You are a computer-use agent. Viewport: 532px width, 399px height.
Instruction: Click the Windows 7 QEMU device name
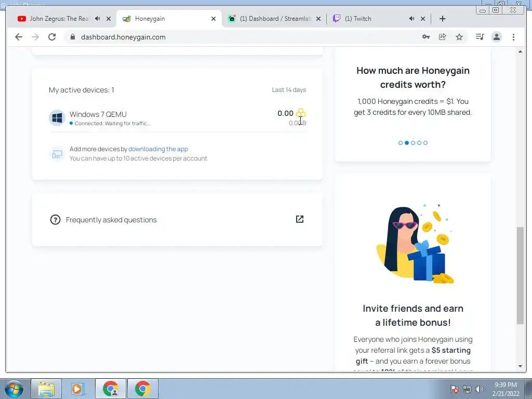pyautogui.click(x=98, y=114)
